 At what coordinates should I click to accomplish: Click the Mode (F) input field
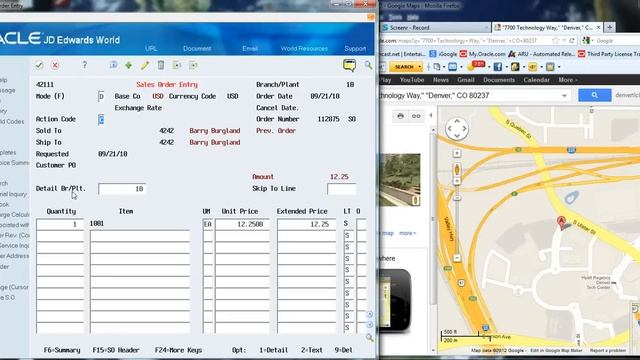[x=101, y=97]
